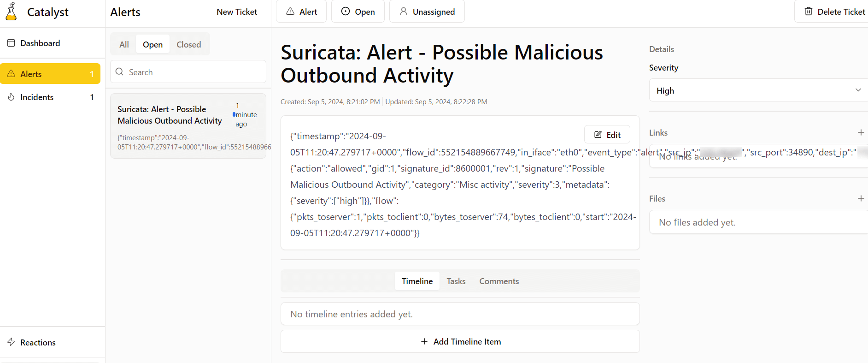Image resolution: width=868 pixels, height=363 pixels.
Task: Open the Severity dropdown showing High
Action: pyautogui.click(x=758, y=90)
